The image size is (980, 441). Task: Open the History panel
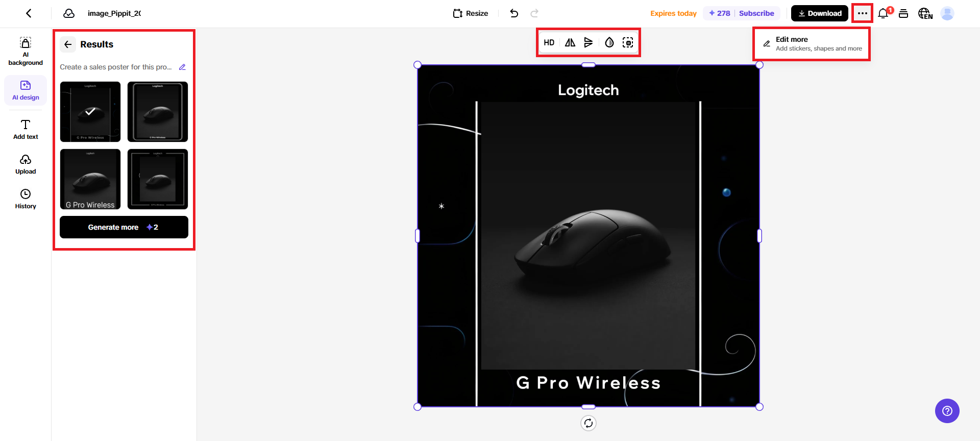(x=26, y=199)
